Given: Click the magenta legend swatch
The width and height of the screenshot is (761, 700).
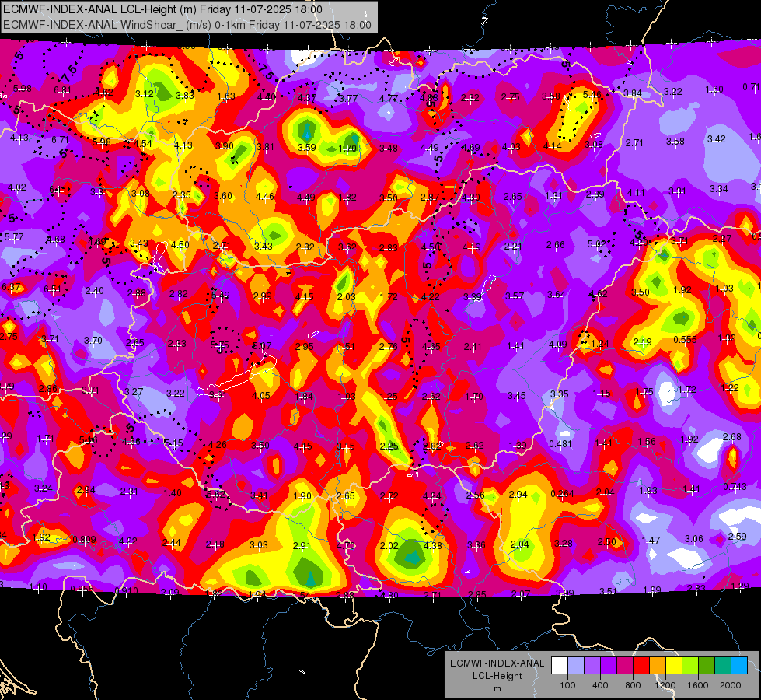Looking at the screenshot, I should [625, 666].
